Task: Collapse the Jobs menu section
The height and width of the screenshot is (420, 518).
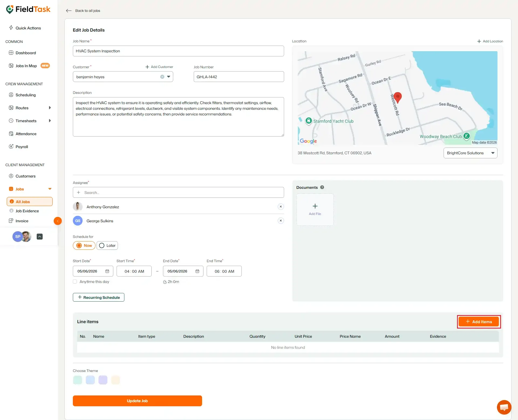Action: [x=50, y=189]
